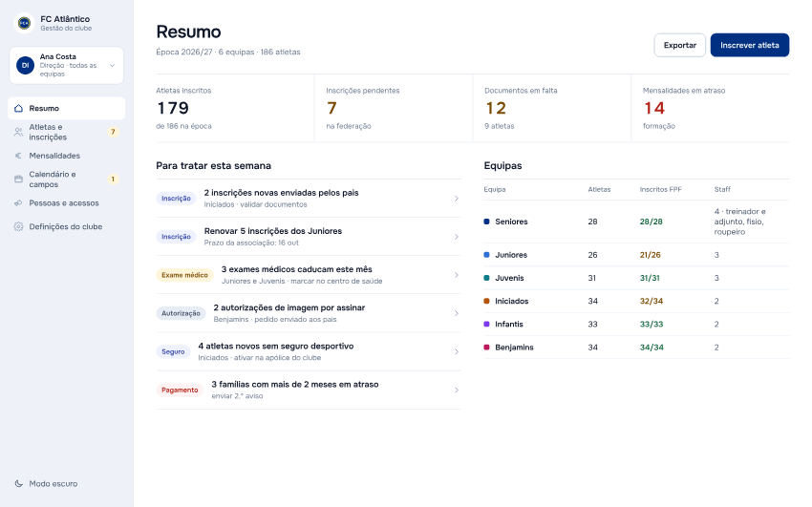Click the badge 7 next to Atletas e inscrições

[113, 132]
